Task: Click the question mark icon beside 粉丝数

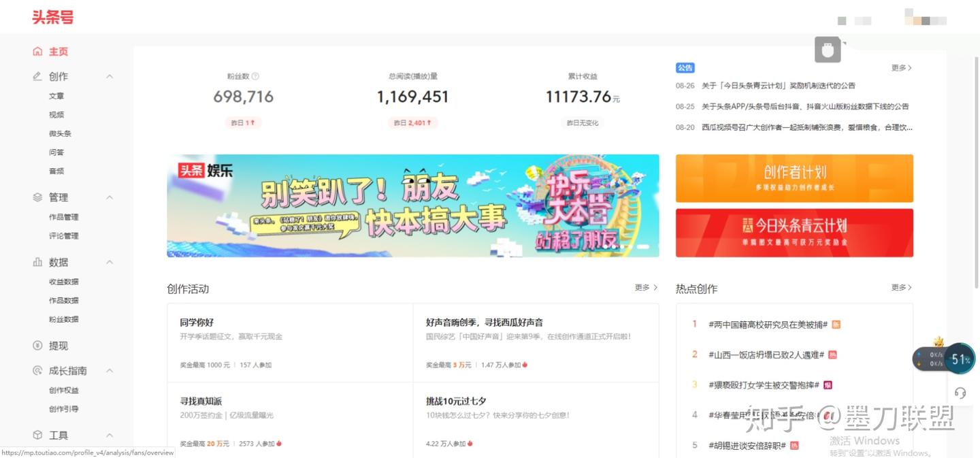Action: [256, 76]
